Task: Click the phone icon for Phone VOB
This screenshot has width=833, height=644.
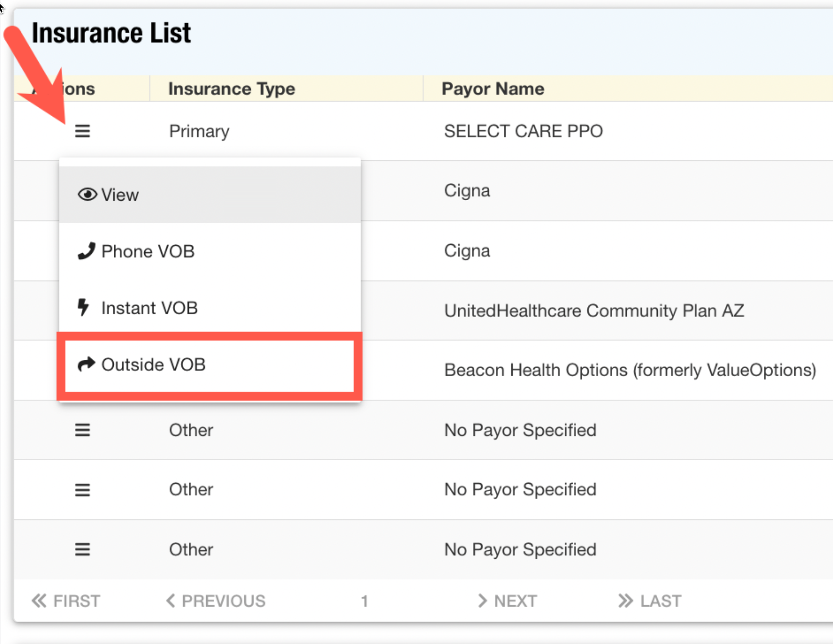Action: (86, 251)
